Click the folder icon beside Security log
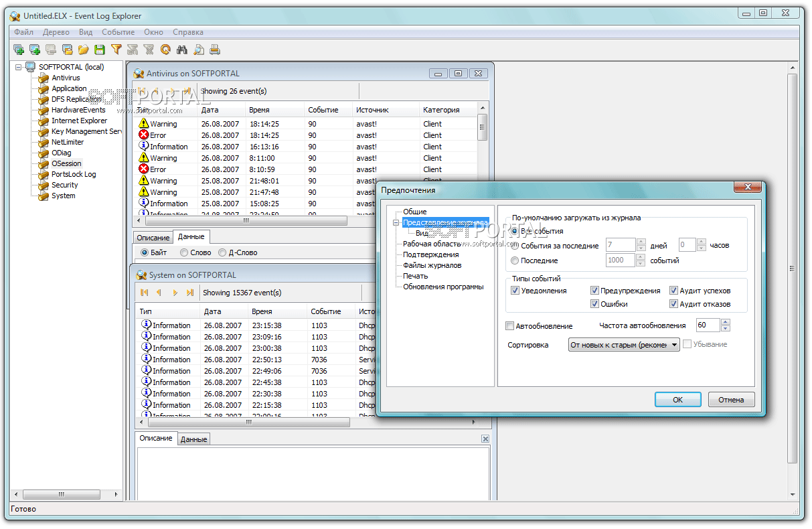Image resolution: width=812 pixels, height=529 pixels. pos(44,185)
